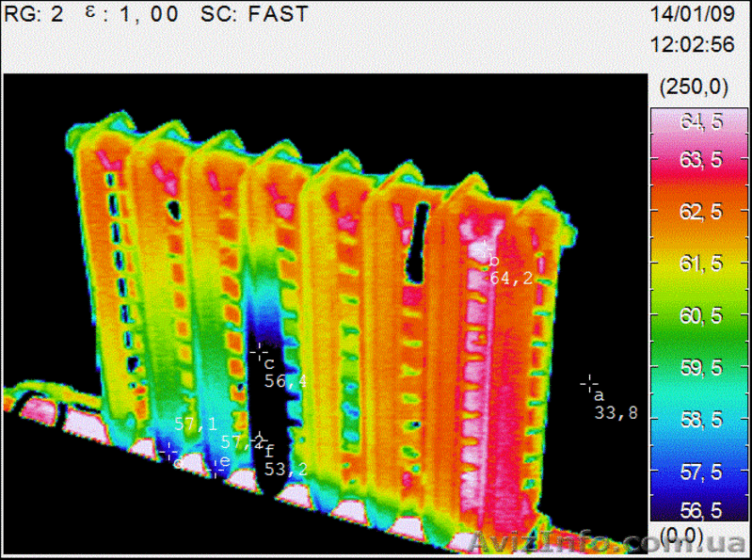Image resolution: width=752 pixels, height=560 pixels.
Task: Click crosshair marker c in the blue zone
Action: pyautogui.click(x=260, y=352)
